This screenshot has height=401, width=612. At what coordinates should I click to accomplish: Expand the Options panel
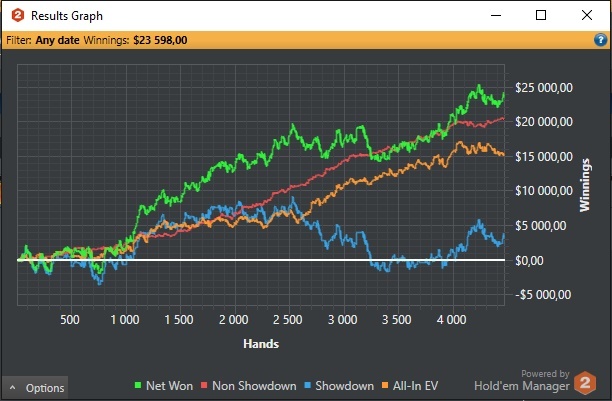click(x=35, y=388)
